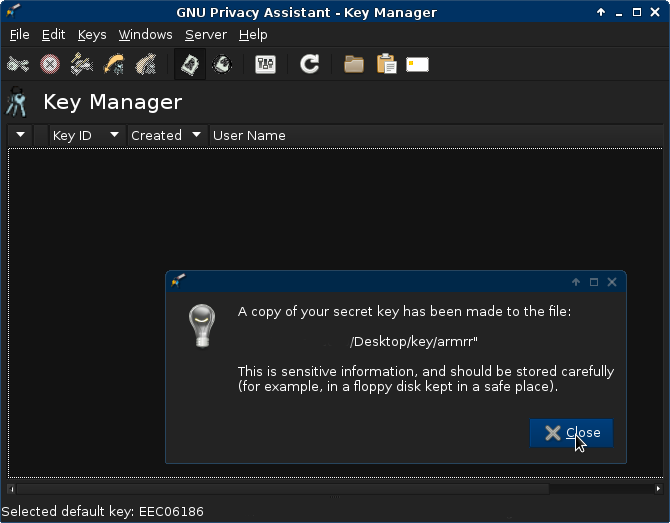Image resolution: width=670 pixels, height=523 pixels.
Task: Open the File menu
Action: (20, 35)
